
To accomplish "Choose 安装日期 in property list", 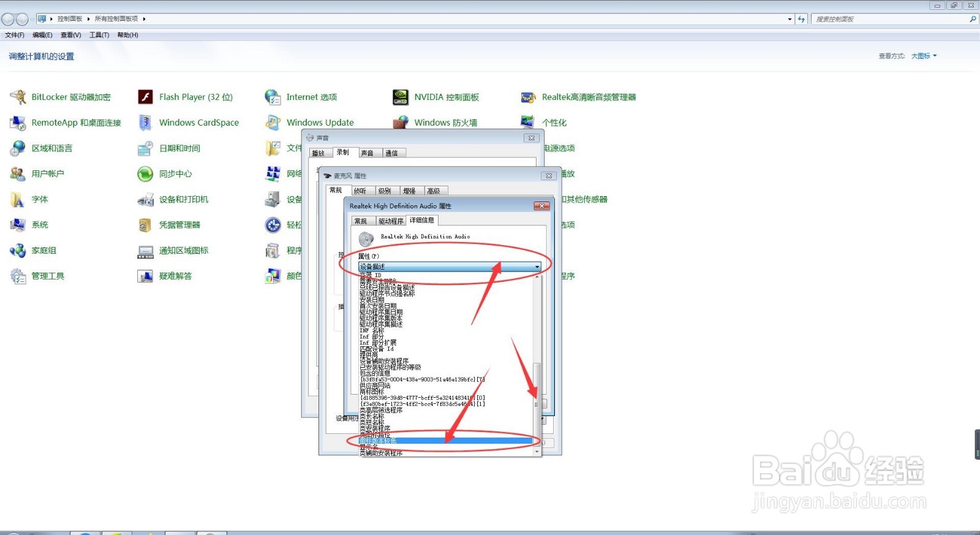I will pos(372,300).
